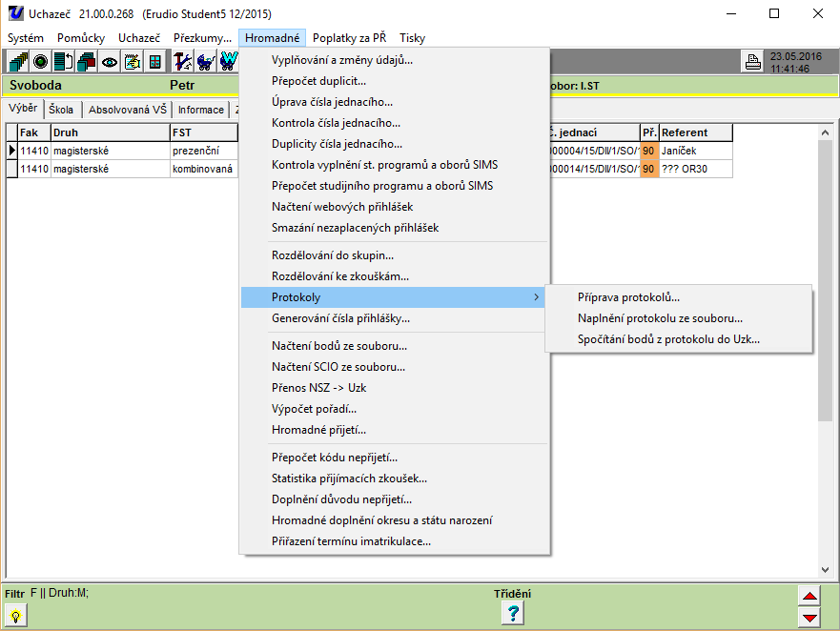Click the question mark Třídění button

pos(513,614)
